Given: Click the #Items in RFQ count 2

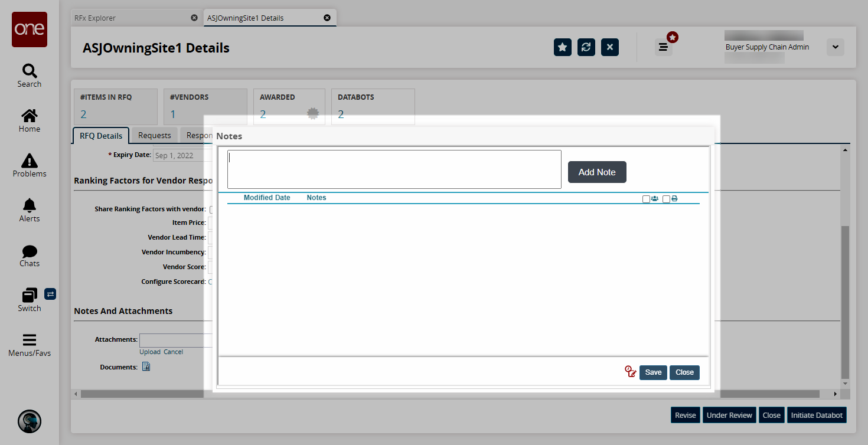Looking at the screenshot, I should (x=83, y=114).
